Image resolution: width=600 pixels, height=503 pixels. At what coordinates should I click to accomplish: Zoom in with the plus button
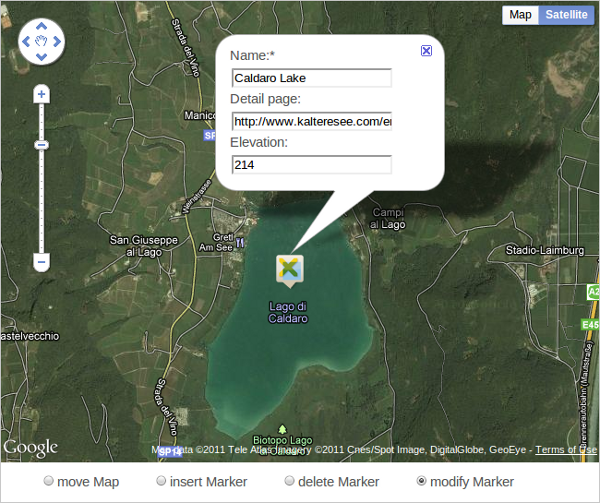tap(41, 94)
